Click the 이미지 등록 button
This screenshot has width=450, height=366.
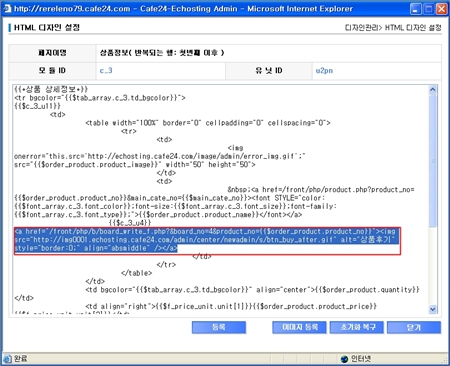[299, 327]
